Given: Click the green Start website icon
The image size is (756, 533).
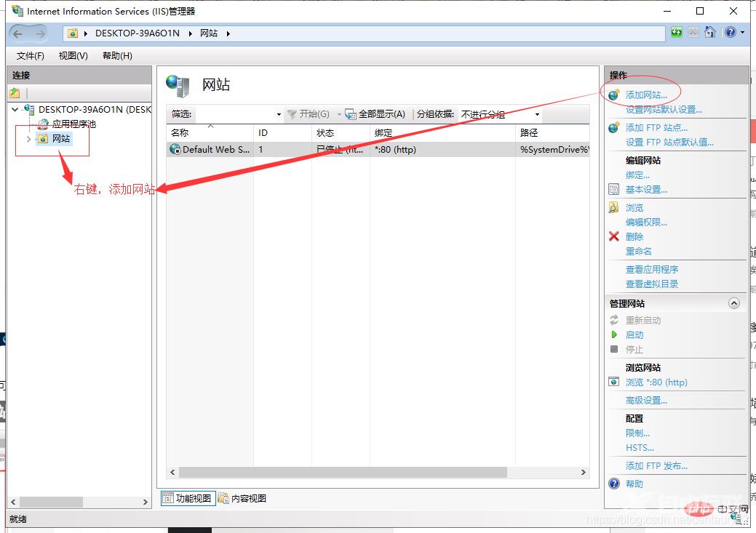Looking at the screenshot, I should [614, 335].
